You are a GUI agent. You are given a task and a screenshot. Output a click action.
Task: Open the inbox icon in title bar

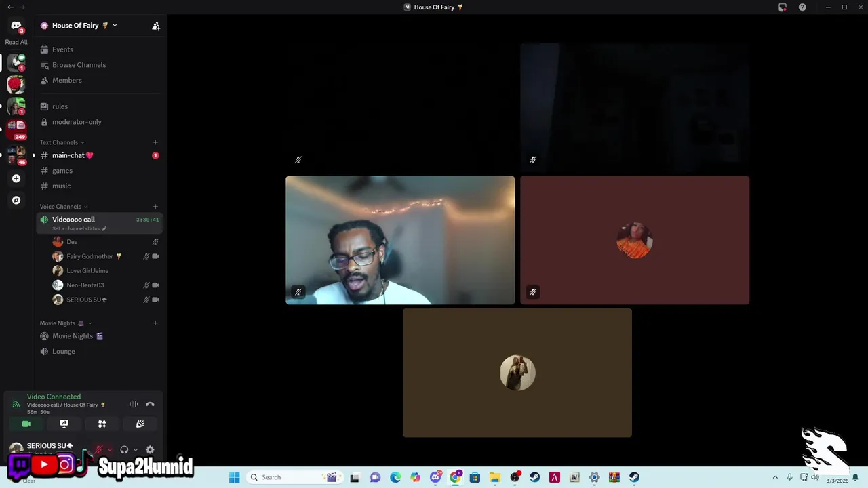783,7
